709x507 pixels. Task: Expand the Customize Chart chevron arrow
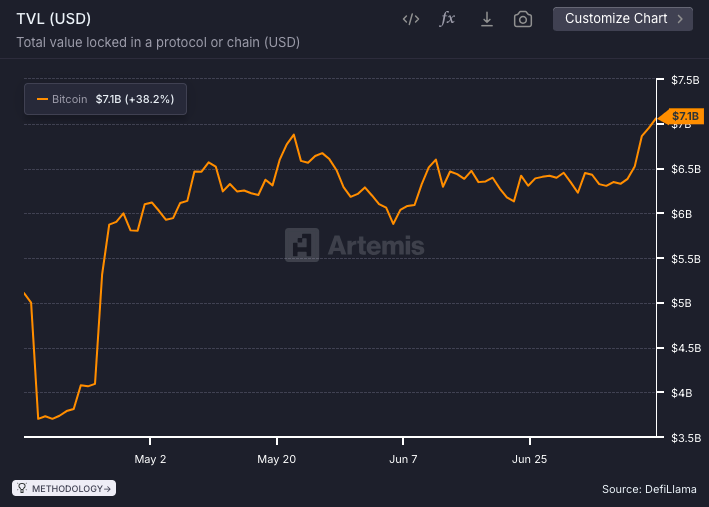[x=680, y=19]
